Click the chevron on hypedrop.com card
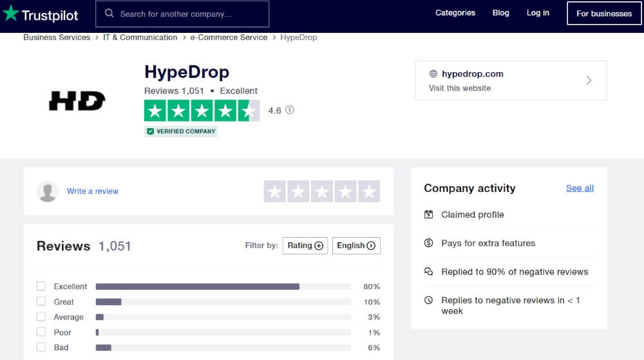The height and width of the screenshot is (360, 644). tap(589, 80)
